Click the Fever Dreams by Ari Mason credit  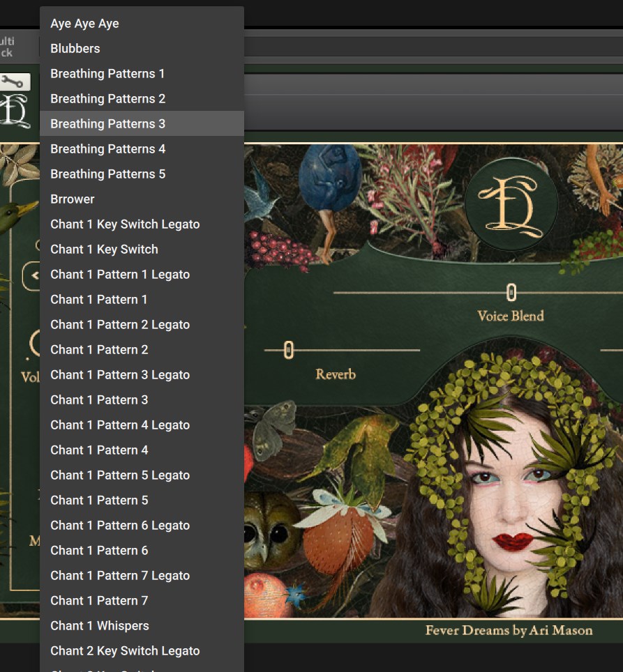pyautogui.click(x=509, y=631)
